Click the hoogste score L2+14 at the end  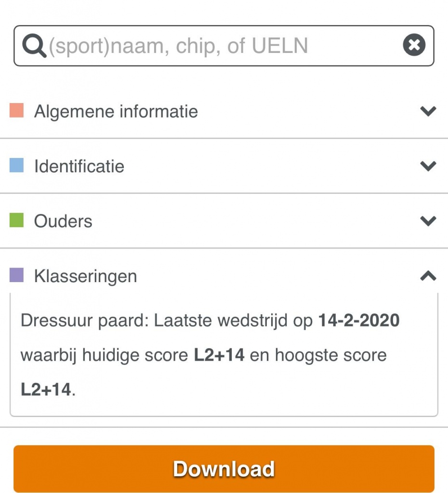tap(46, 389)
